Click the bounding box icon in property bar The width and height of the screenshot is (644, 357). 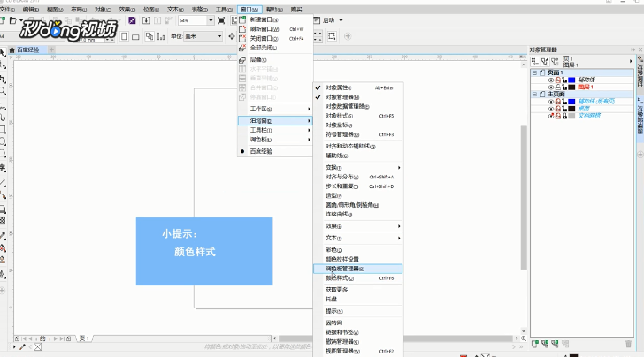(x=332, y=36)
